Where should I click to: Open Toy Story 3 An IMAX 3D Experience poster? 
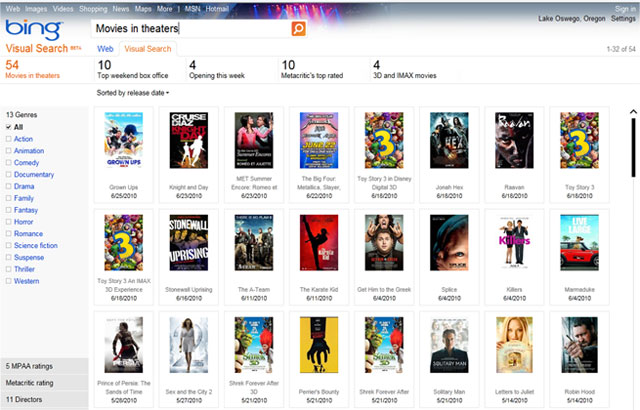tap(124, 243)
